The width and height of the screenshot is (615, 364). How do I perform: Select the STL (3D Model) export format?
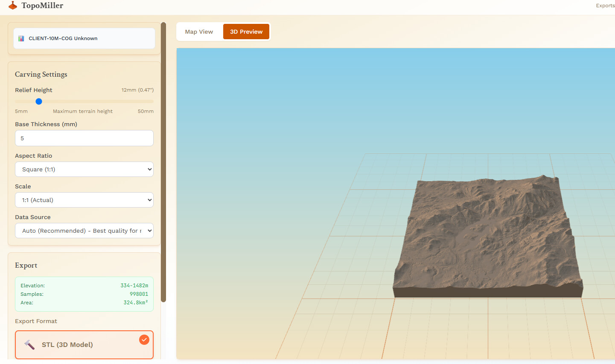[84, 345]
